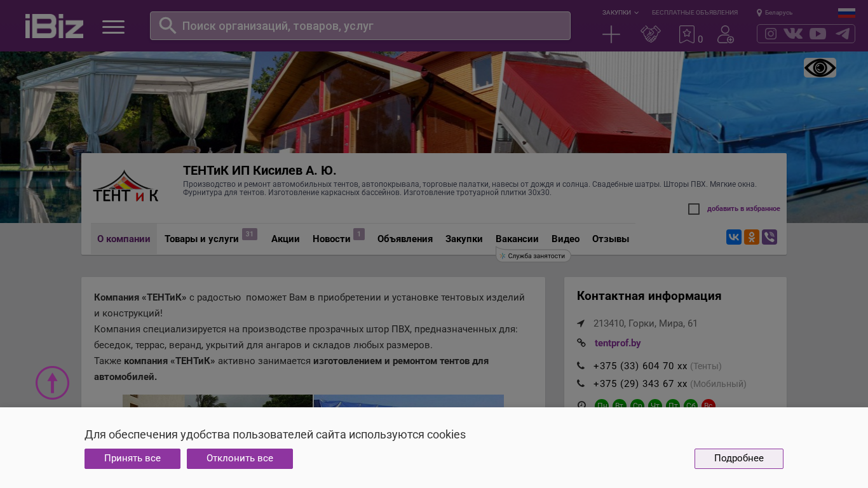The height and width of the screenshot is (488, 868).
Task: Expand the Служба занятости tag under Вакансии
Action: point(534,256)
